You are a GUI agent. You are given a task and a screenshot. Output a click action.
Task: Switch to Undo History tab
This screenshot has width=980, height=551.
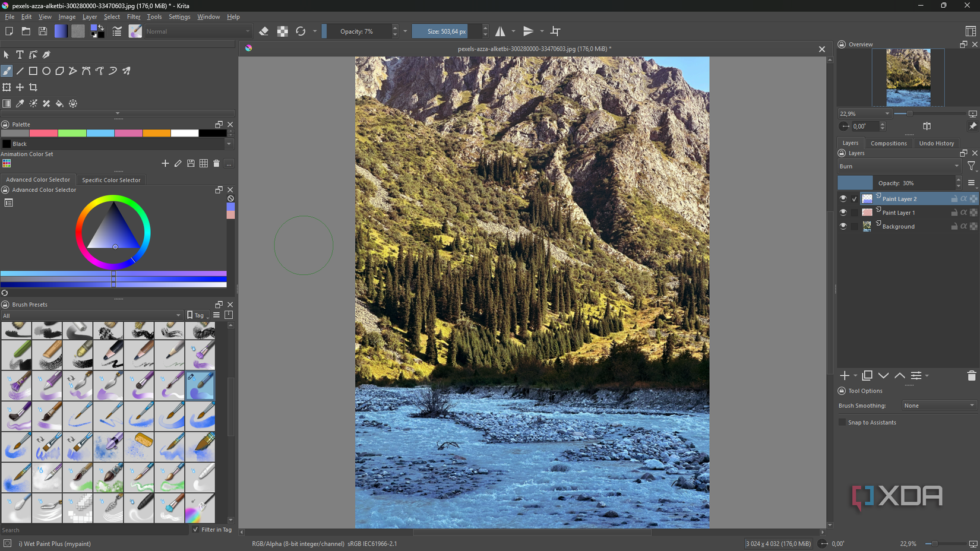pyautogui.click(x=936, y=143)
